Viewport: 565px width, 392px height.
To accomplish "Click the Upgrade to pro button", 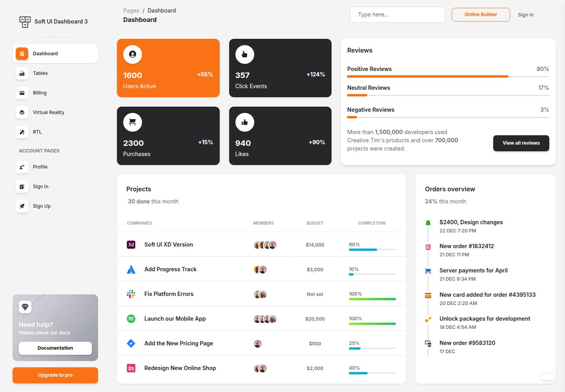I will pos(55,375).
